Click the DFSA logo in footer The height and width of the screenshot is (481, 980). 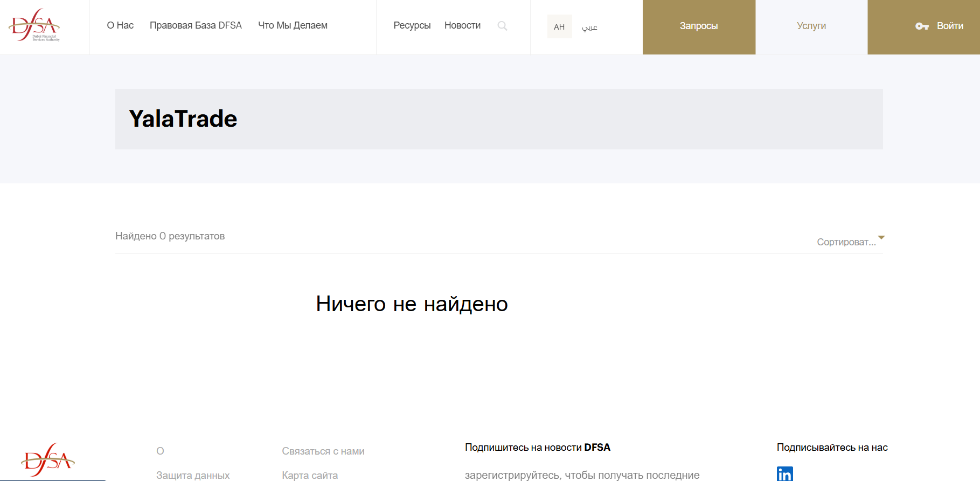pyautogui.click(x=47, y=460)
